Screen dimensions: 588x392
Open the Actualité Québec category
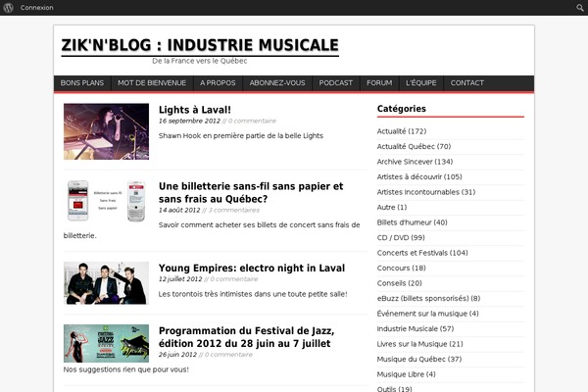414,147
